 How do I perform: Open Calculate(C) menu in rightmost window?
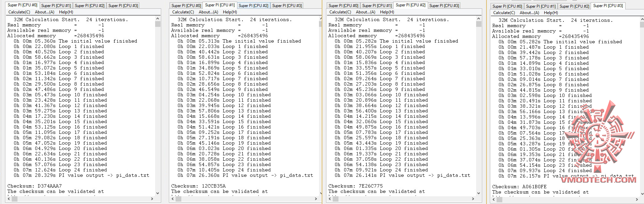click(x=504, y=13)
